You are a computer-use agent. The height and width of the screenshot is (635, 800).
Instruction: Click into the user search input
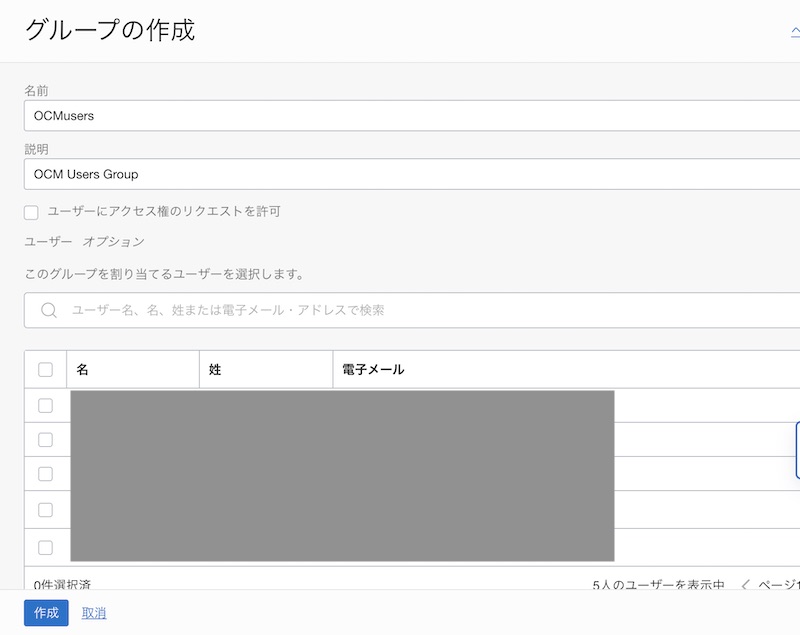(x=420, y=310)
